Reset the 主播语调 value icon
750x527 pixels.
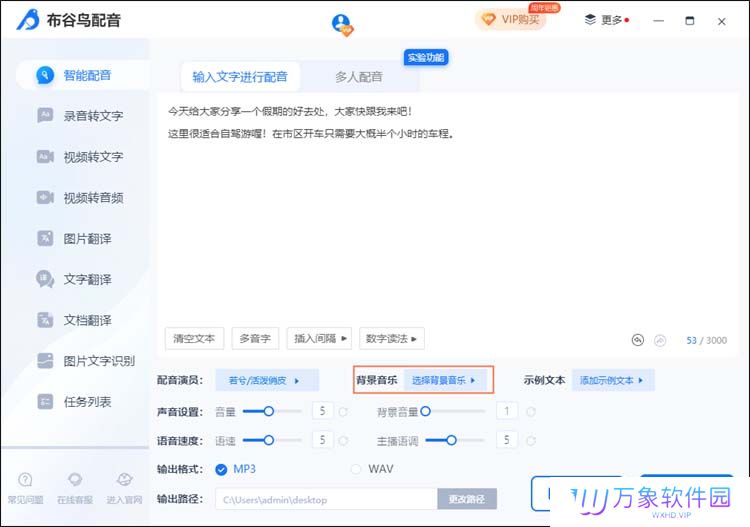point(531,440)
